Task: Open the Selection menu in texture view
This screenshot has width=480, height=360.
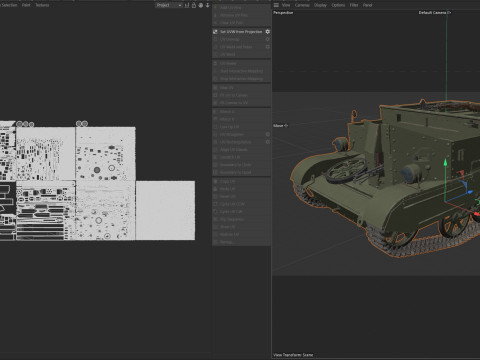Action: (x=9, y=5)
